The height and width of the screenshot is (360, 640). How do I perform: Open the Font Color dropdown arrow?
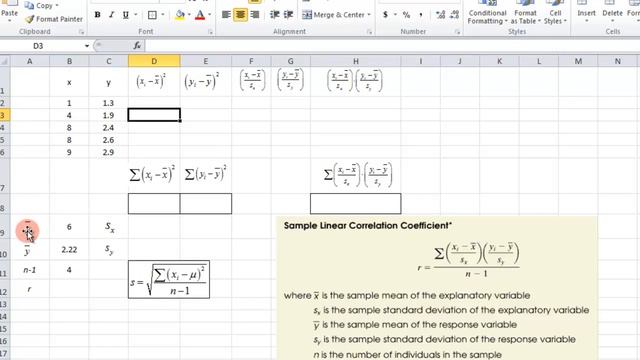pos(209,15)
